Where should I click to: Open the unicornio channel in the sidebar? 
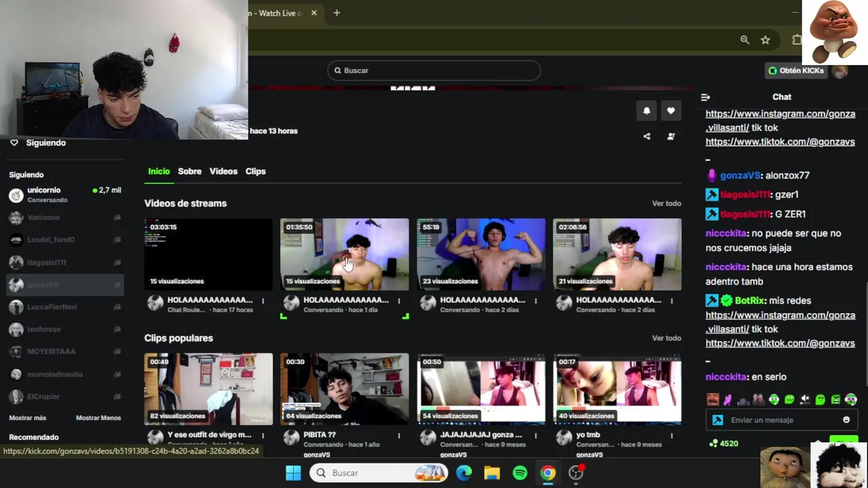[65, 195]
